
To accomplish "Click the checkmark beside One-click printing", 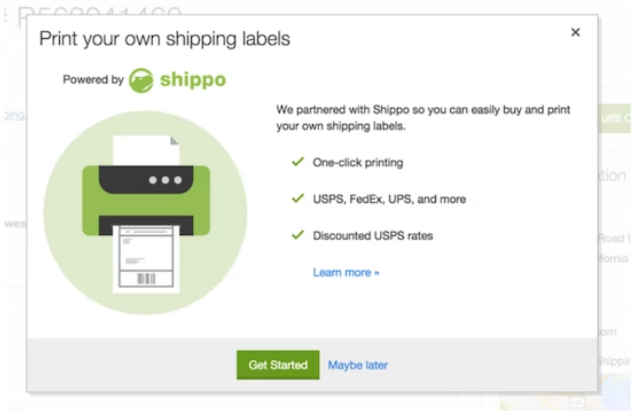I will (x=297, y=161).
